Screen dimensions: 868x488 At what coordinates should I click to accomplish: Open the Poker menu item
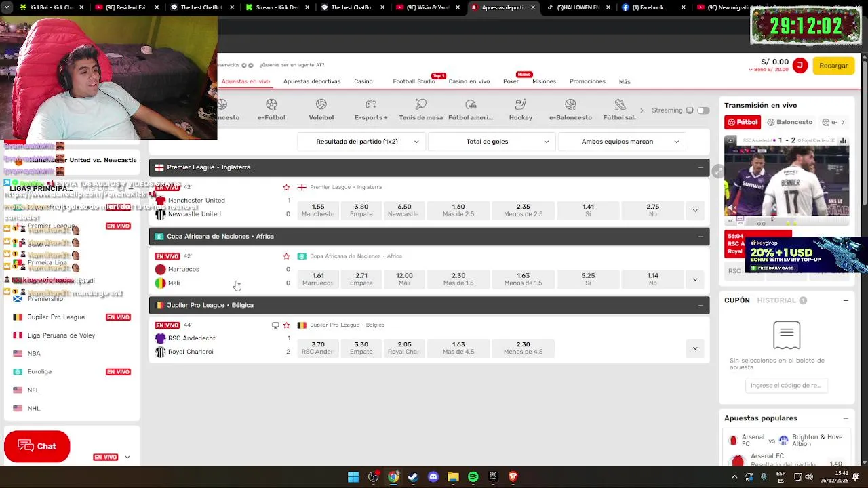click(511, 81)
